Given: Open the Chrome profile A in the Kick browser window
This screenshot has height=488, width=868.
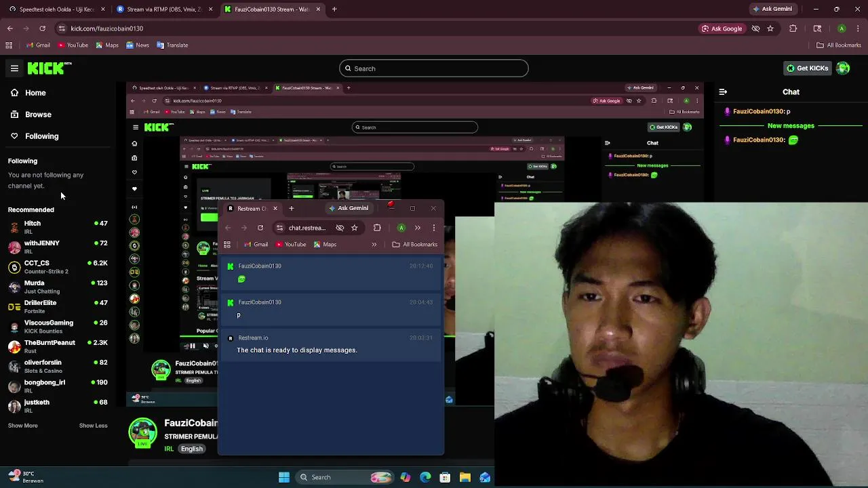Looking at the screenshot, I should [x=842, y=28].
